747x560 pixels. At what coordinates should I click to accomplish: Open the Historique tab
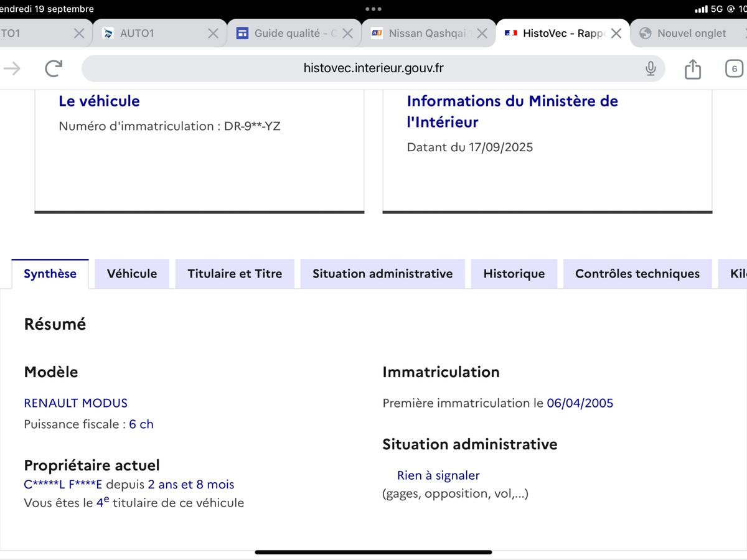pos(514,274)
